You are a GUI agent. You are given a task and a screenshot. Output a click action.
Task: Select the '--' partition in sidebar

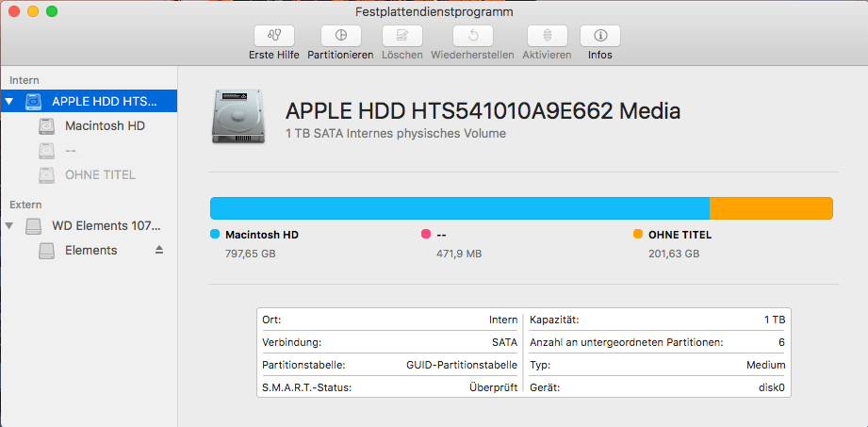tap(89, 151)
